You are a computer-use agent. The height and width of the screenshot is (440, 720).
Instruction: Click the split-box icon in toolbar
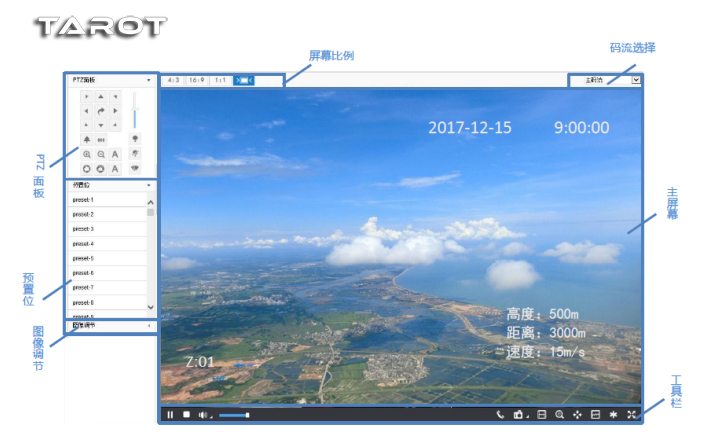click(596, 415)
